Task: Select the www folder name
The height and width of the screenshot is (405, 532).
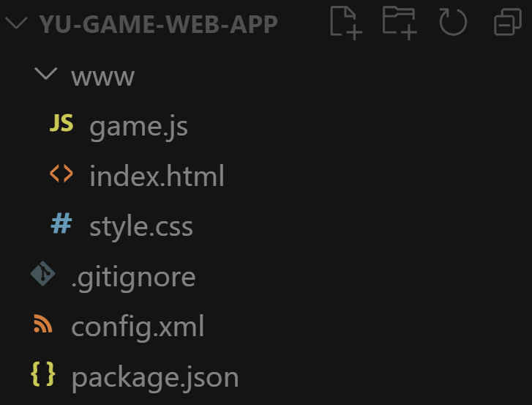Action: 102,77
